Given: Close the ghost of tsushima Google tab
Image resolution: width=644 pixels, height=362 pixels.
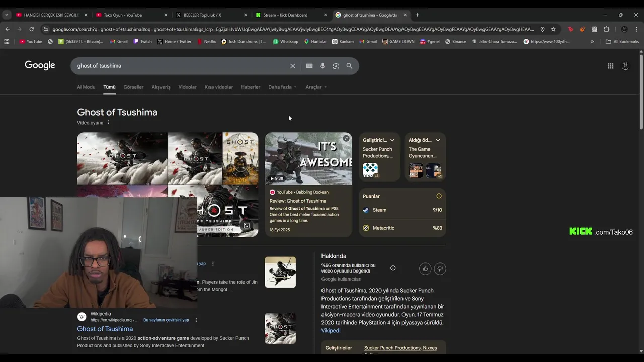Looking at the screenshot, I should tap(405, 15).
